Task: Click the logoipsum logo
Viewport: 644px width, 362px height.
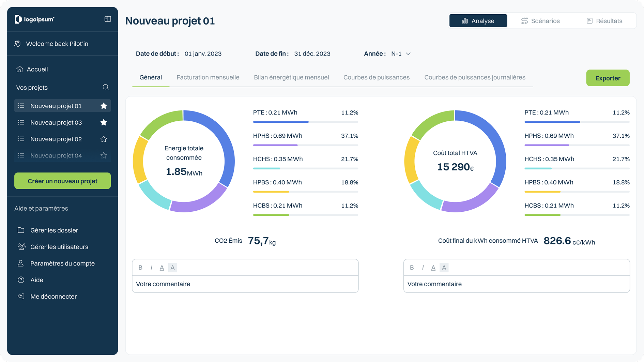Action: [x=34, y=19]
